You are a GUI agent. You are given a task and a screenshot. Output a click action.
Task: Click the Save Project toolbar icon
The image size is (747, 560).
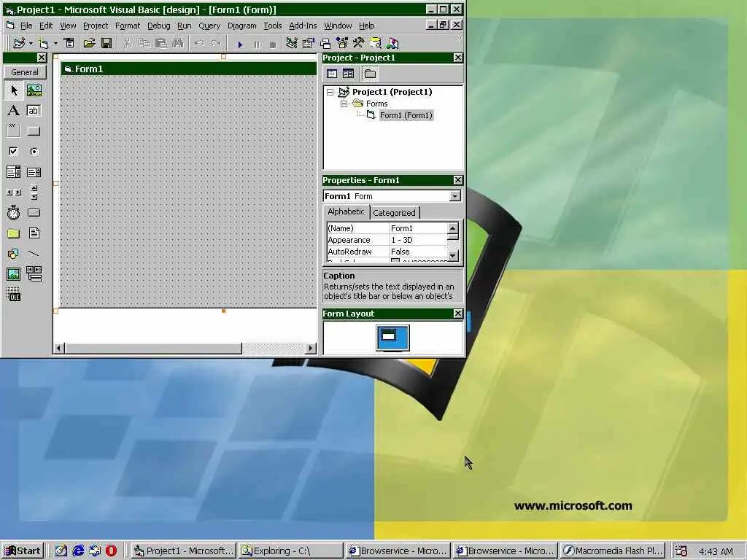(x=107, y=43)
